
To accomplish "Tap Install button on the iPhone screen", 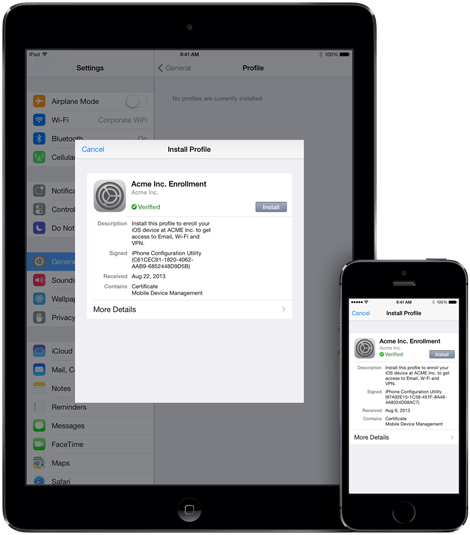I will coord(442,354).
